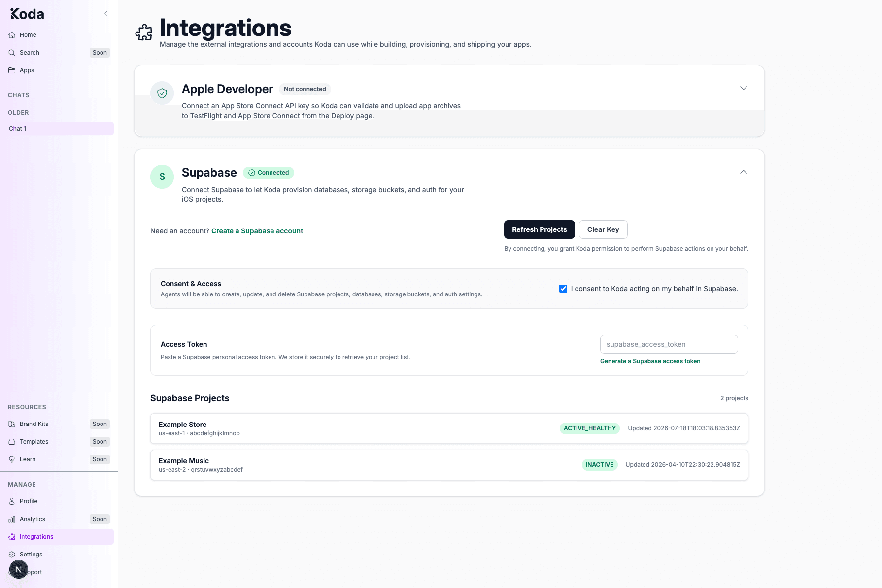Click the Home house icon

pyautogui.click(x=12, y=35)
